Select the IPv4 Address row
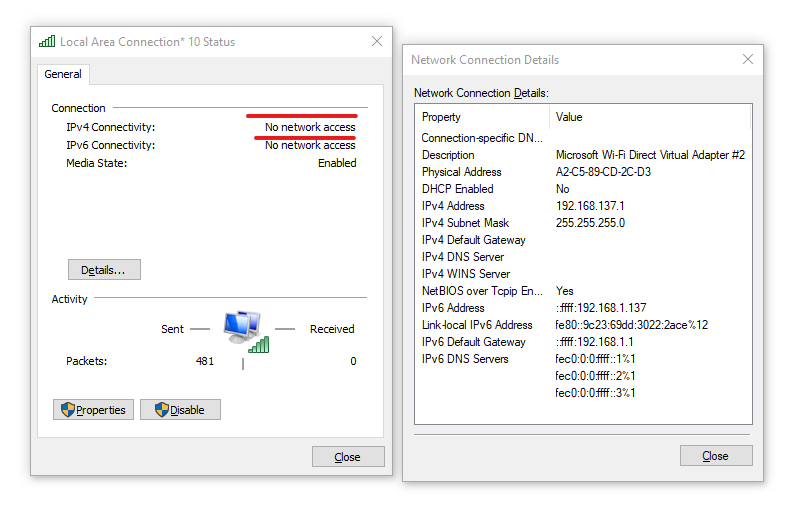This screenshot has height=512, width=808. (583, 206)
